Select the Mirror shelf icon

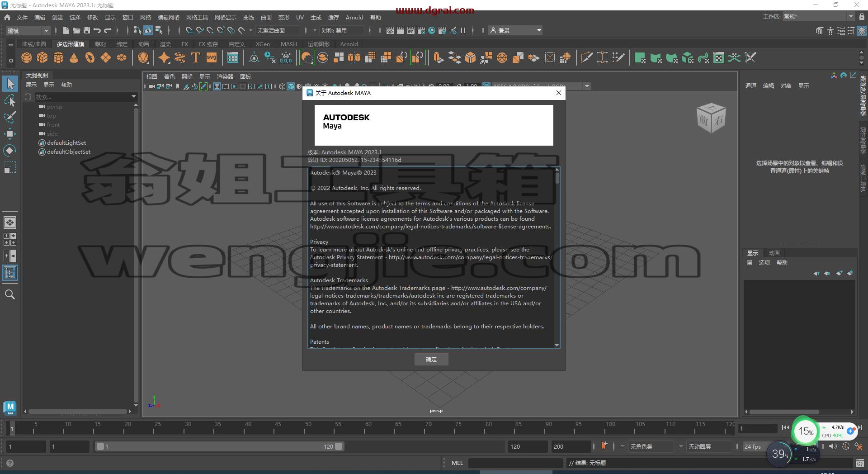tap(354, 57)
